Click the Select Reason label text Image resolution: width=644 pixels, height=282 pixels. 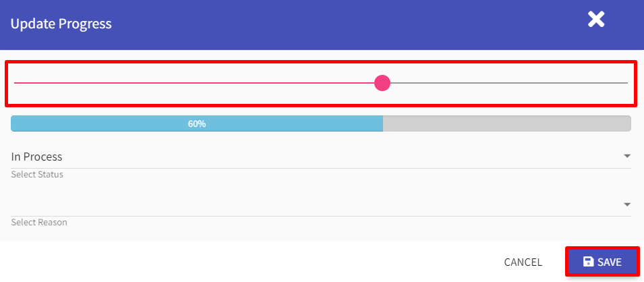pyautogui.click(x=39, y=223)
